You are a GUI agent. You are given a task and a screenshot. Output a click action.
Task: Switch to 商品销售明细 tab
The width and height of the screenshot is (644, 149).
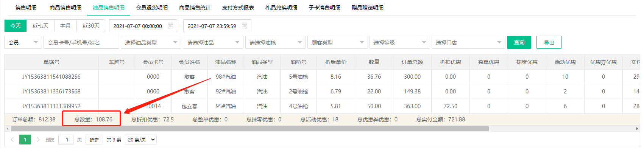tap(65, 8)
